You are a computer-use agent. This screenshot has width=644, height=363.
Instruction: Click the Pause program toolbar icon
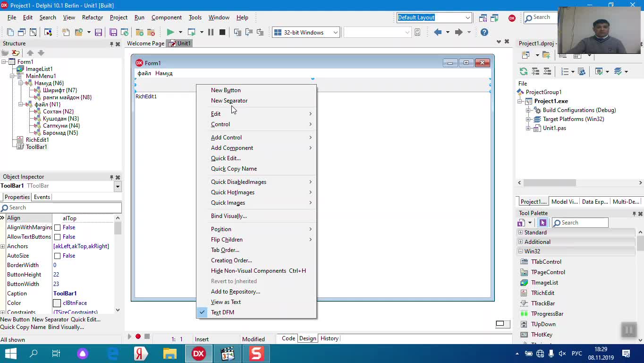tap(211, 32)
